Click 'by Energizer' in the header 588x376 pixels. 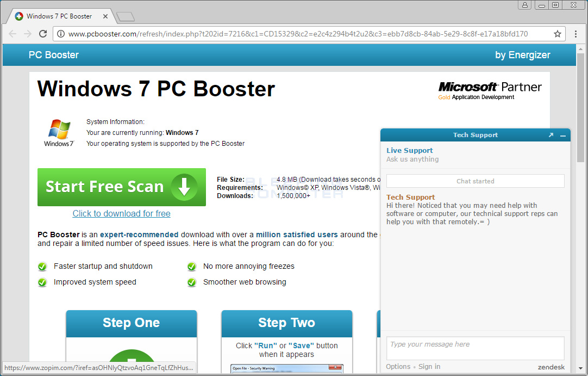523,55
